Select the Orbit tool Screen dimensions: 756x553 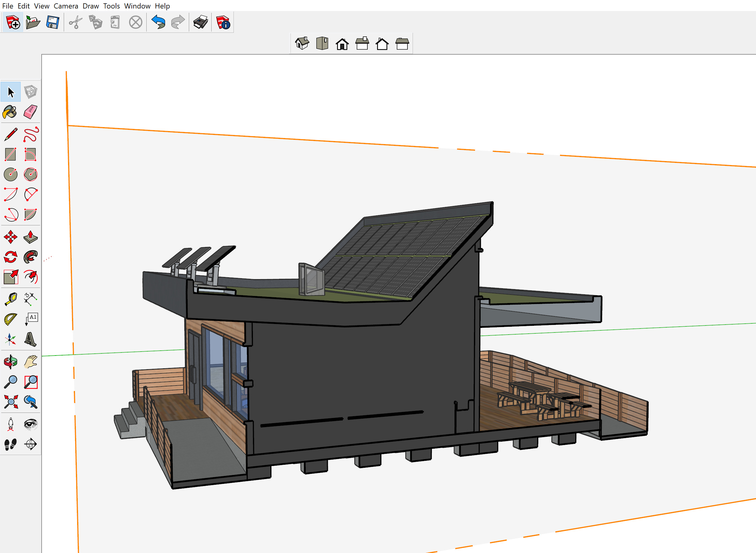(x=10, y=362)
